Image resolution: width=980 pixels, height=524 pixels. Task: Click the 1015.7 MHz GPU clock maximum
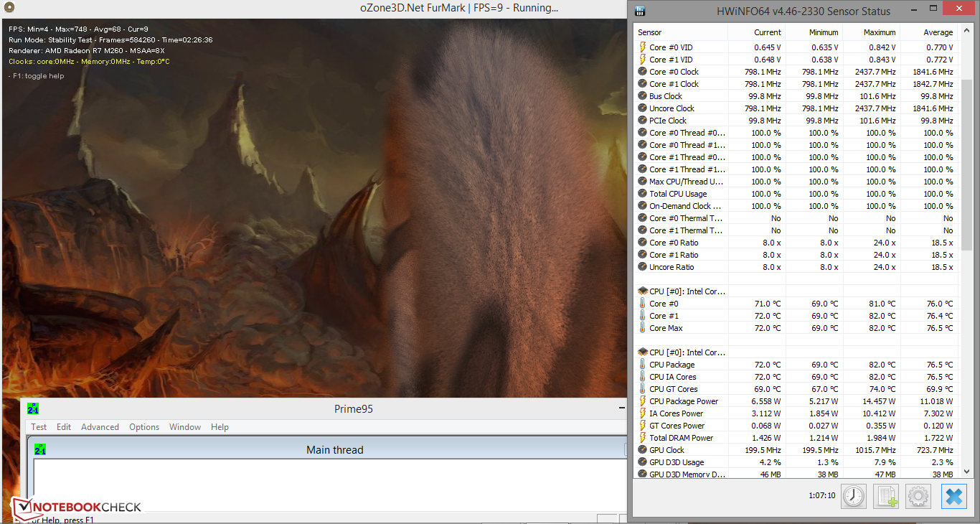click(x=876, y=450)
